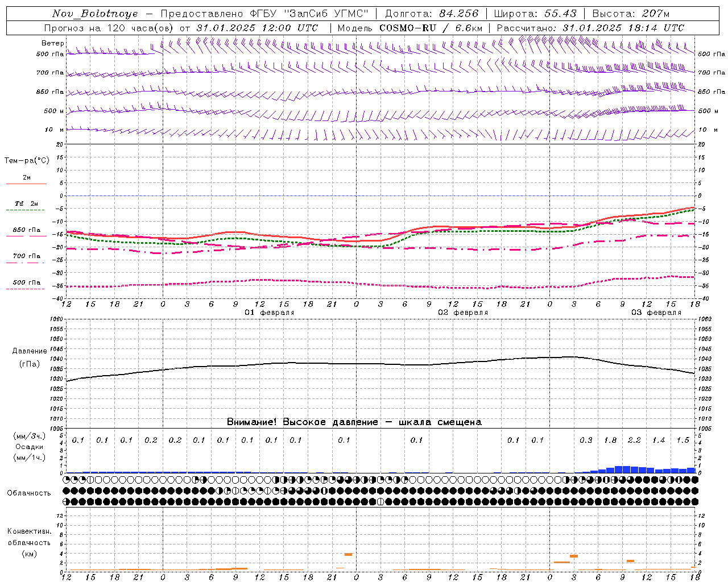The height and width of the screenshot is (582, 728).
Task: Select the 1.5 precipitation value
Action: click(682, 440)
